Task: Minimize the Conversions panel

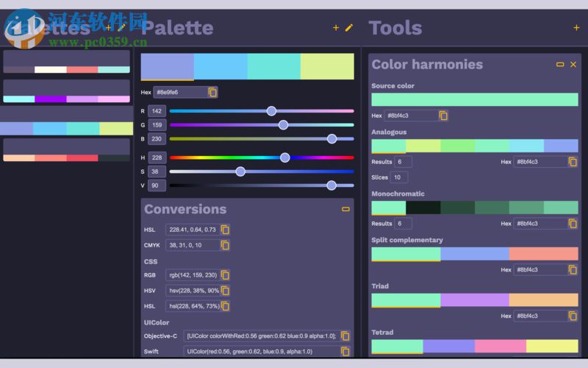Action: point(345,209)
